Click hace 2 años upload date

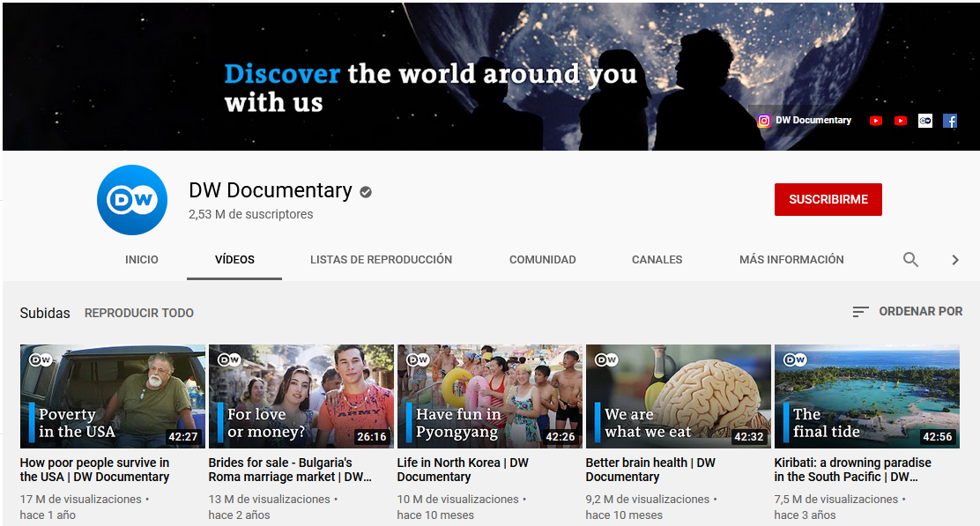[240, 515]
